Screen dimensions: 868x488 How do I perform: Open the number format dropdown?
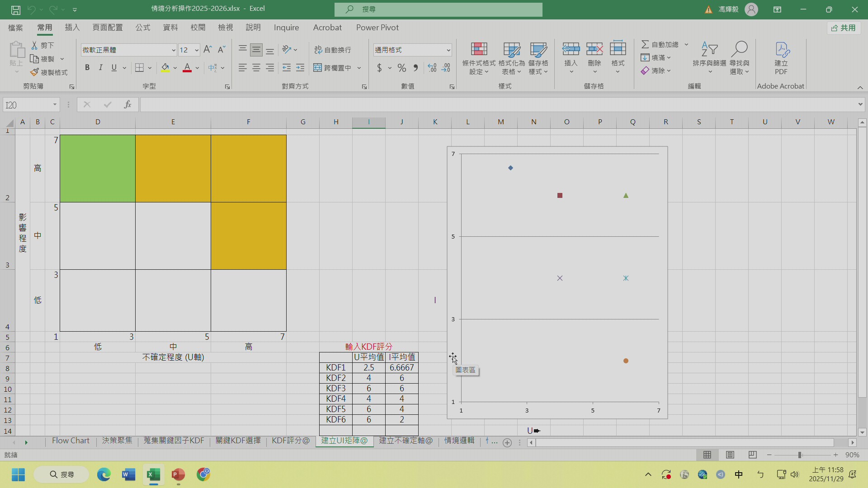[x=448, y=50]
